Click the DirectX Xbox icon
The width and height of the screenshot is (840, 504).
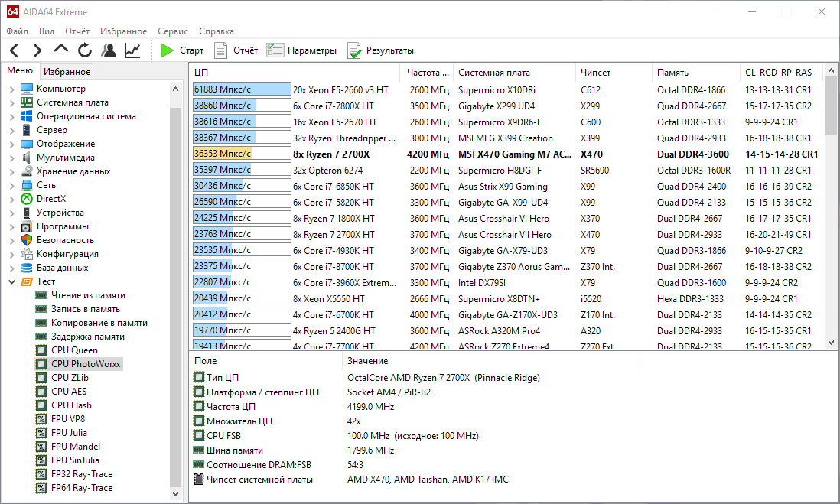27,199
